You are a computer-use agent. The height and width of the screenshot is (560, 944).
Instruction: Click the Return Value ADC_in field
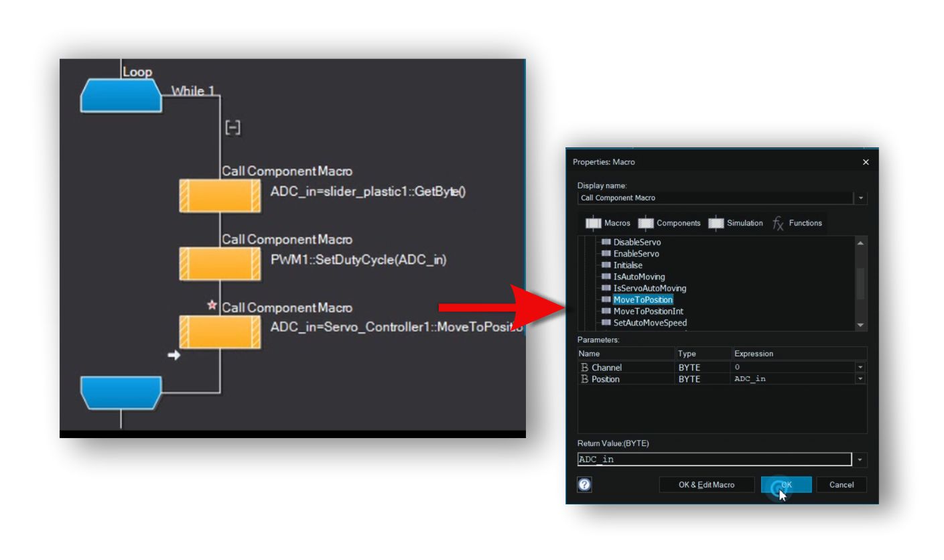714,460
